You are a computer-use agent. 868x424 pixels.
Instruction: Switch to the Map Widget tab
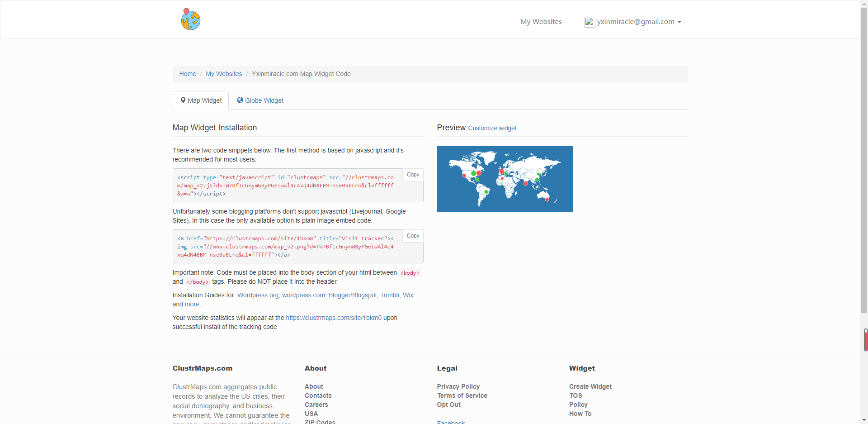(201, 100)
